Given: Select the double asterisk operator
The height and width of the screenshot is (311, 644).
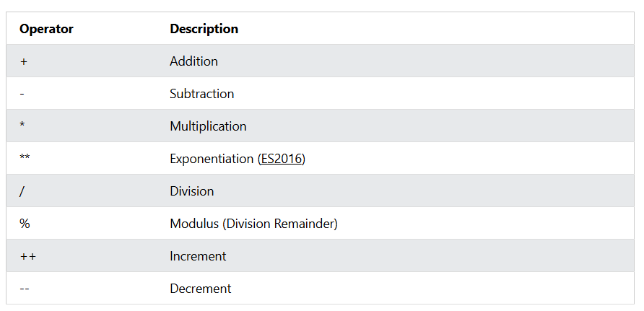Looking at the screenshot, I should pos(25,157).
